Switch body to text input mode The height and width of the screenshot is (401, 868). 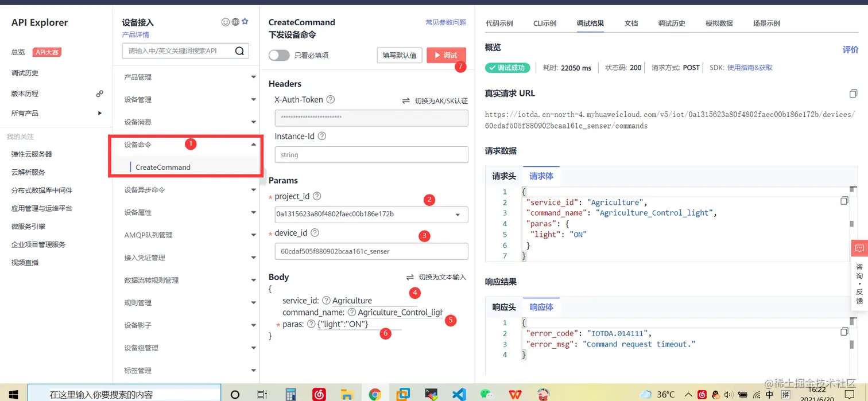[x=436, y=277]
